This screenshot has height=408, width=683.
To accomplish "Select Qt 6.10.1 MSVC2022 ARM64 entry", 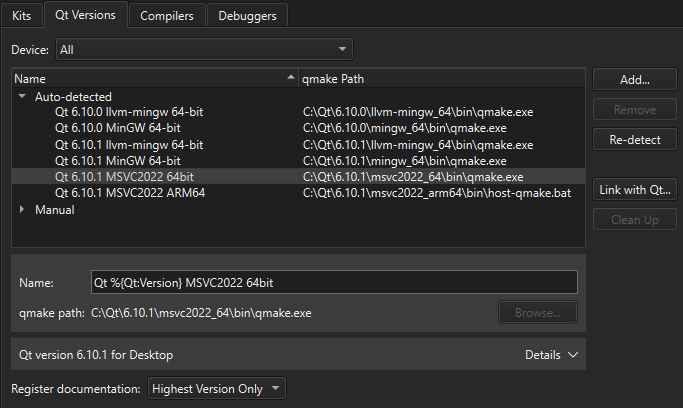I will [130, 192].
